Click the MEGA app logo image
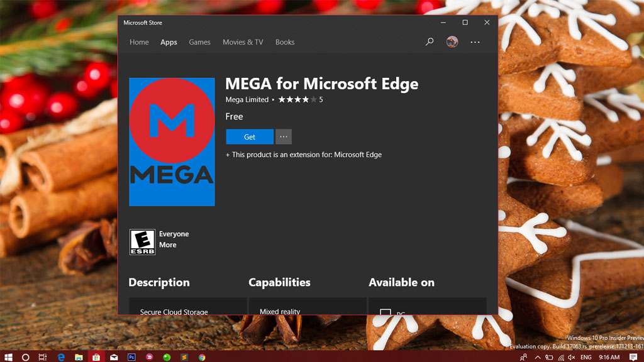Viewport: 644px width, 362px height. (x=172, y=141)
